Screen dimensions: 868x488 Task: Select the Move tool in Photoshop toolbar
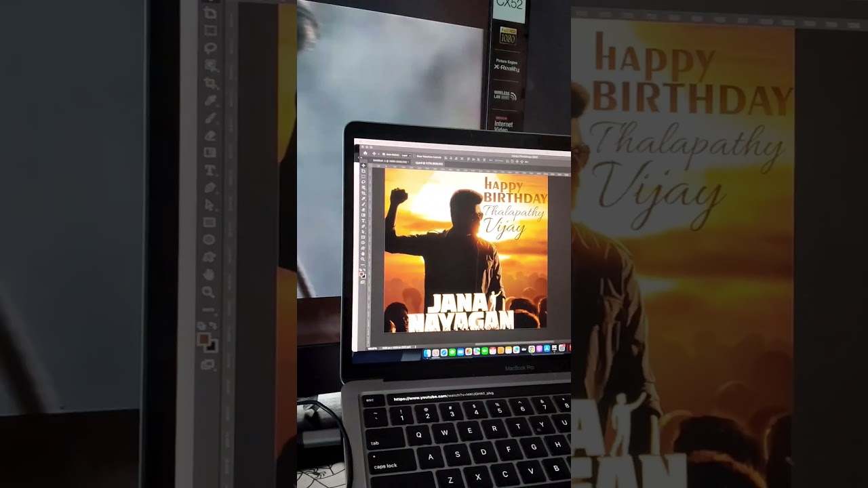(363, 165)
